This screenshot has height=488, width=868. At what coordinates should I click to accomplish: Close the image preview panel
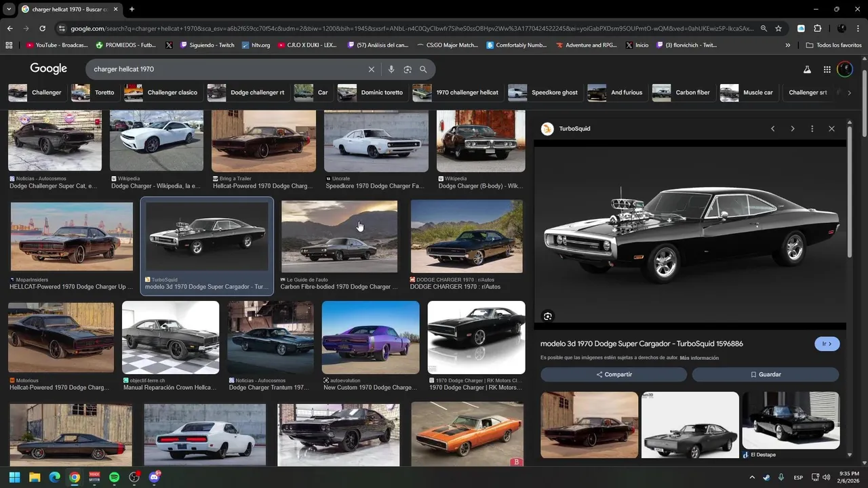(831, 129)
